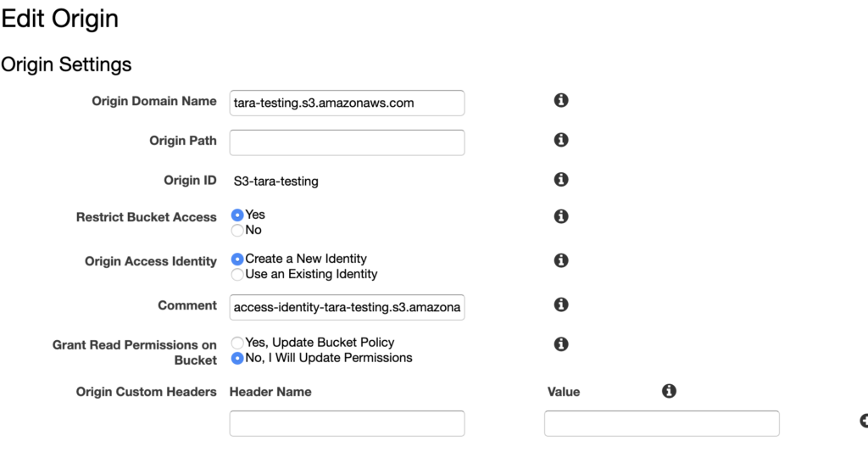Click into the empty Origin Path field
868x469 pixels.
347,142
